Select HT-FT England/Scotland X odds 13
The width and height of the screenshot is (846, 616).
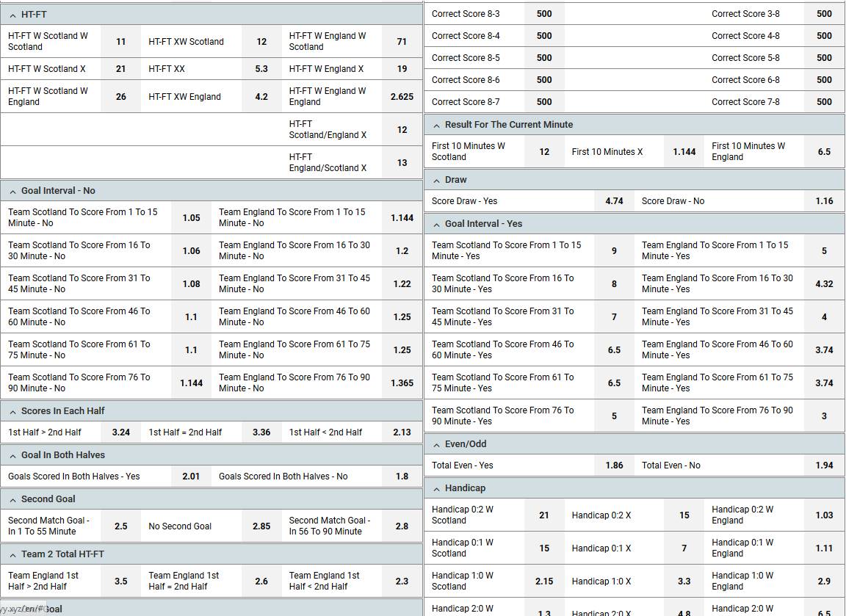point(402,162)
